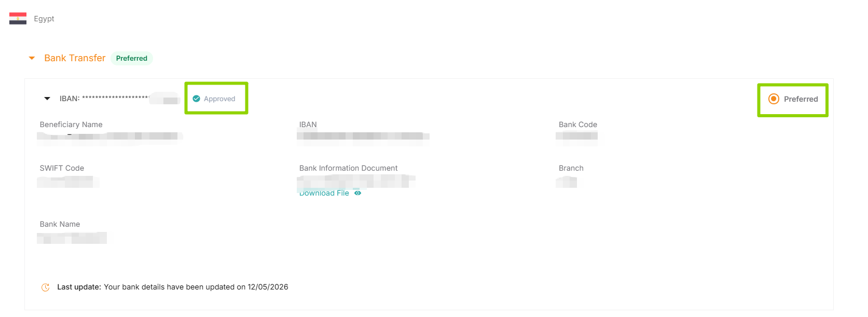This screenshot has width=868, height=317.
Task: Click the Approved status label
Action: pyautogui.click(x=219, y=99)
